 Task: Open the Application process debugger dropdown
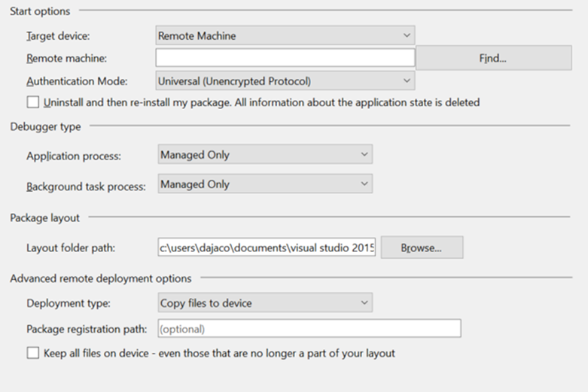click(x=265, y=155)
